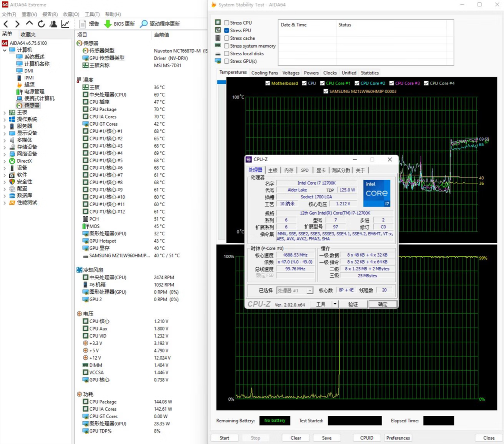The width and height of the screenshot is (504, 444).
Task: Uncheck Stress FPU checkbox
Action: click(227, 30)
